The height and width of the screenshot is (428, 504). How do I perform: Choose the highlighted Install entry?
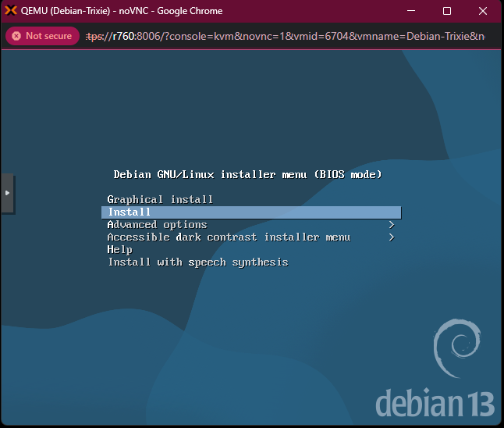point(250,212)
